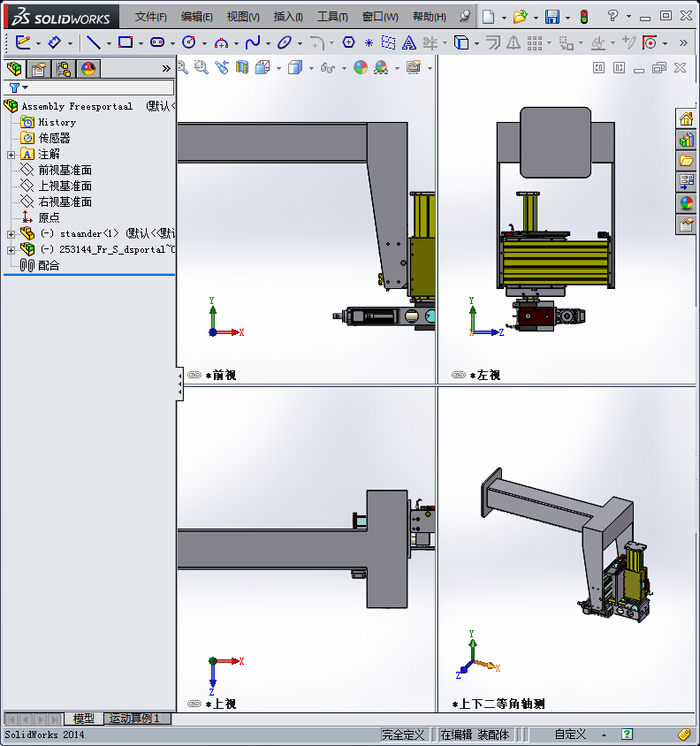Open the 编辑(E) menu
Image resolution: width=700 pixels, height=746 pixels.
196,17
